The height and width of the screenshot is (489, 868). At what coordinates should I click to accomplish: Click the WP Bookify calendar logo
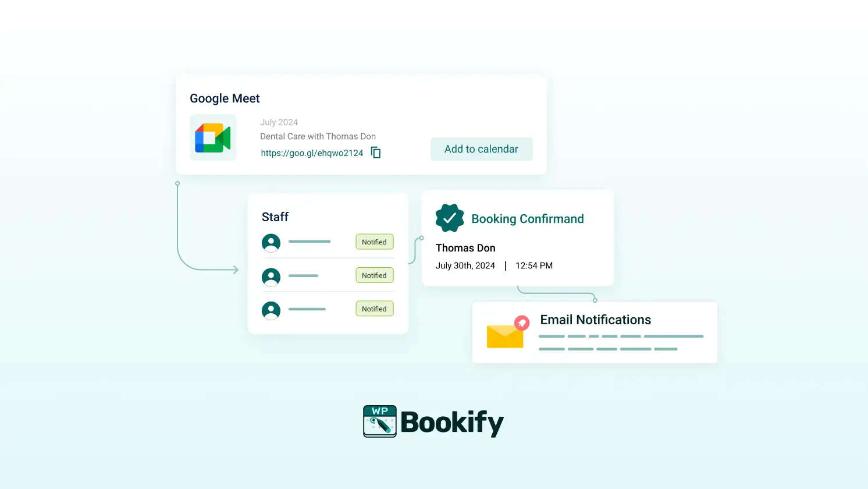379,420
